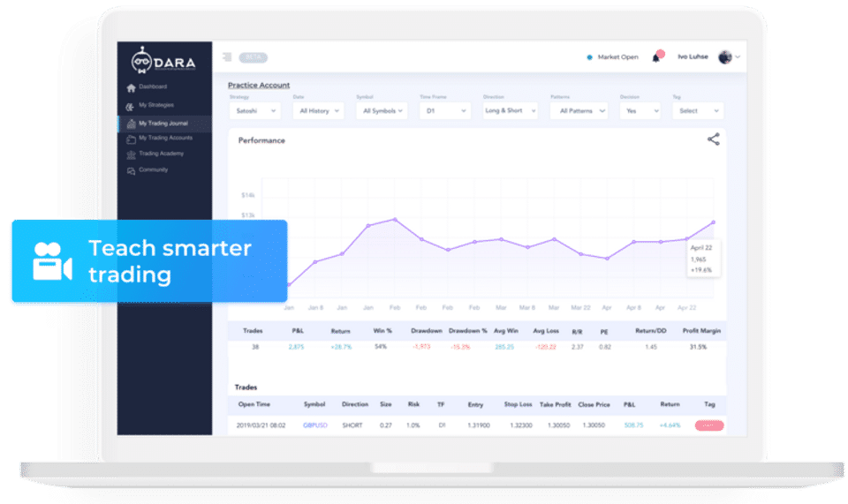The height and width of the screenshot is (504, 848).
Task: Click the BETA badge
Action: coord(254,57)
